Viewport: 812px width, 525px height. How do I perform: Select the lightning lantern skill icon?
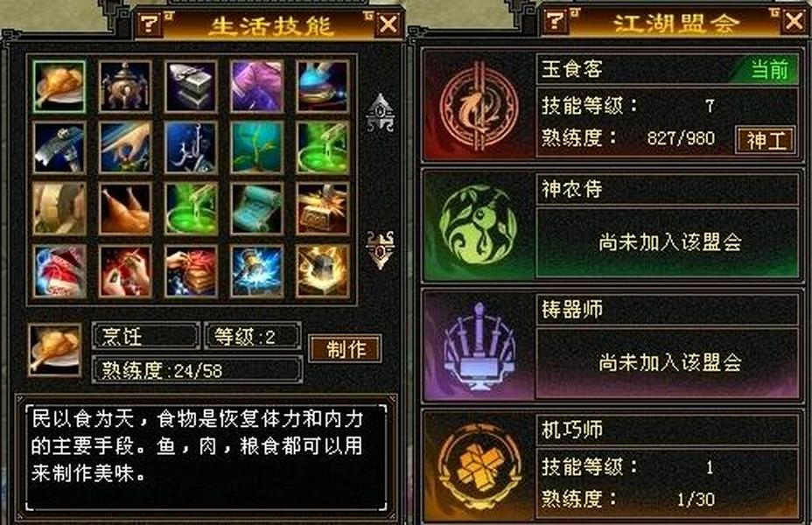(x=257, y=271)
